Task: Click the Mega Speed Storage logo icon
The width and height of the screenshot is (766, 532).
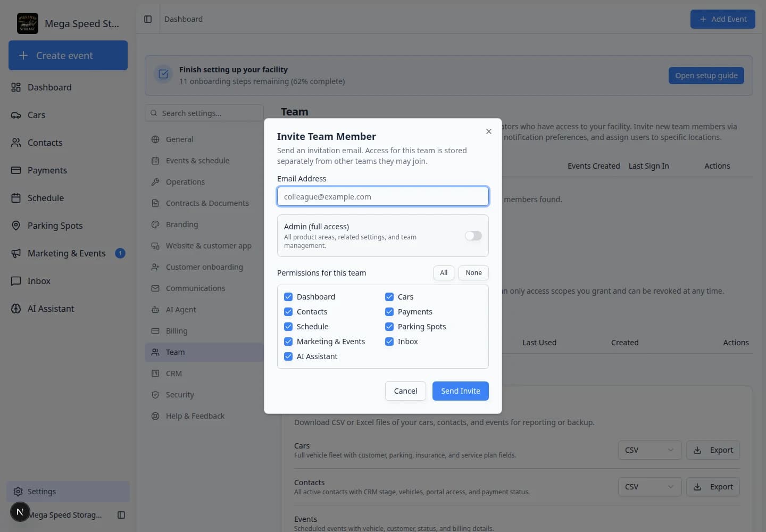Action: point(27,23)
